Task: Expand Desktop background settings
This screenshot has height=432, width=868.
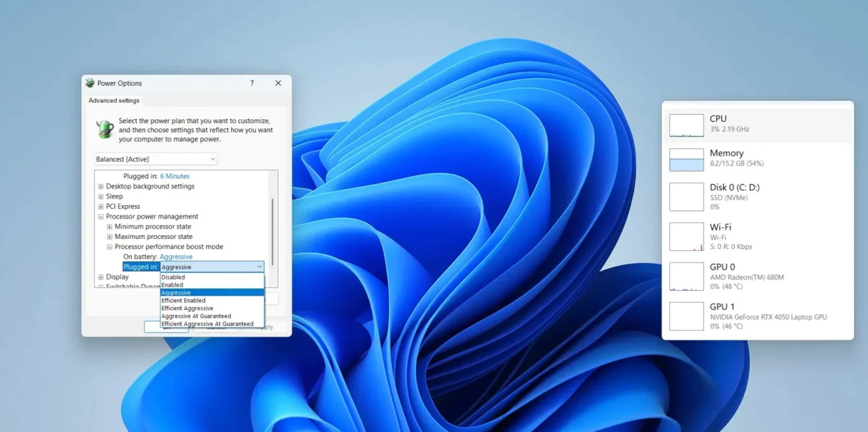Action: tap(101, 186)
